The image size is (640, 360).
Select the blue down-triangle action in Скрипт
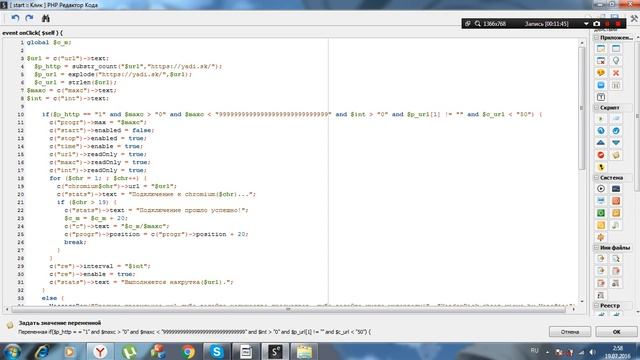616,143
